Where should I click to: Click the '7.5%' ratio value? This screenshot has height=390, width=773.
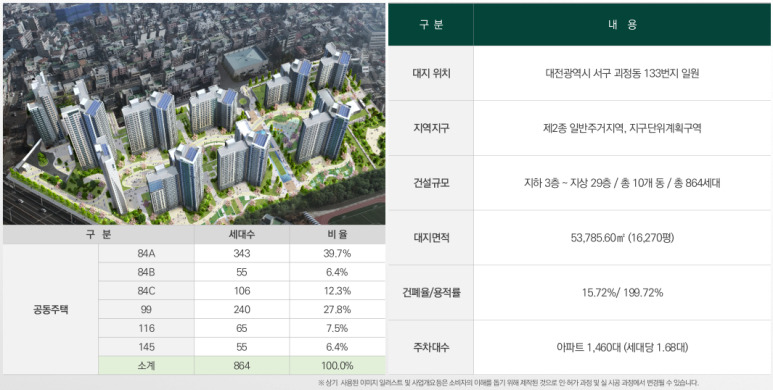coord(338,329)
